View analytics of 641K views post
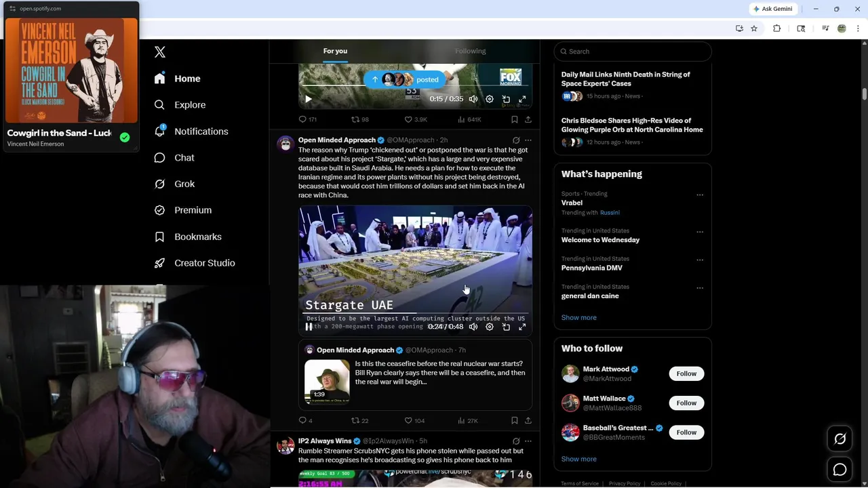868x488 pixels. (461, 119)
